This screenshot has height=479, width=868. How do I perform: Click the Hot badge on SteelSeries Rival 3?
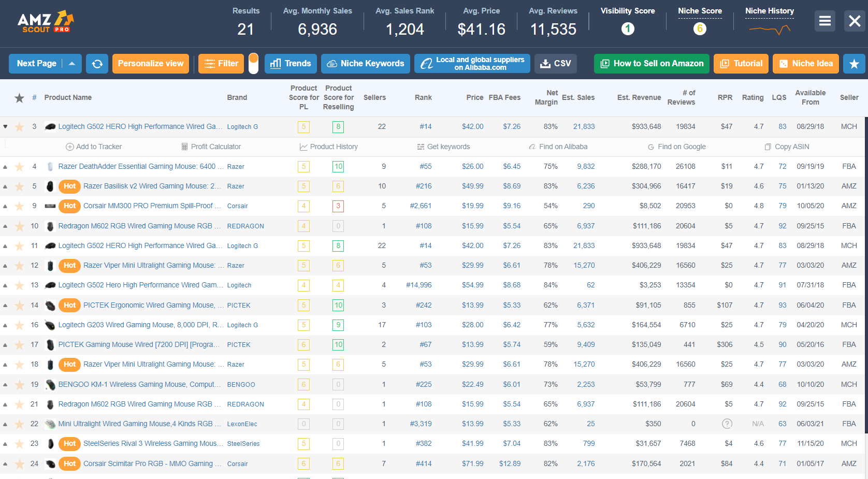pos(70,444)
